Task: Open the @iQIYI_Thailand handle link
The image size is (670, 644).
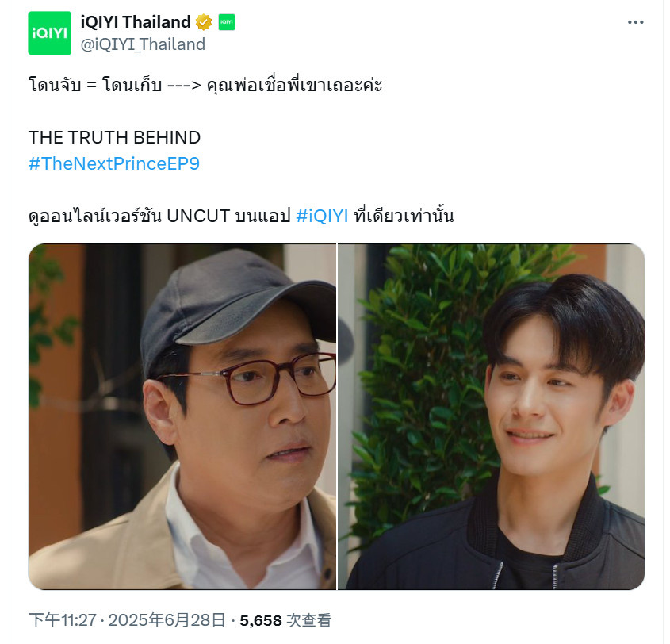Action: coord(144,44)
